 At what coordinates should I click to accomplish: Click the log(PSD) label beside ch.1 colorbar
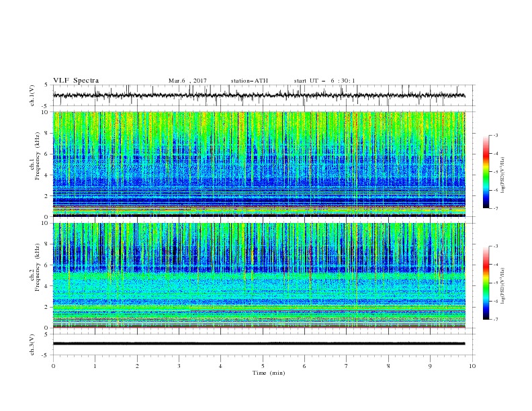coord(503,175)
